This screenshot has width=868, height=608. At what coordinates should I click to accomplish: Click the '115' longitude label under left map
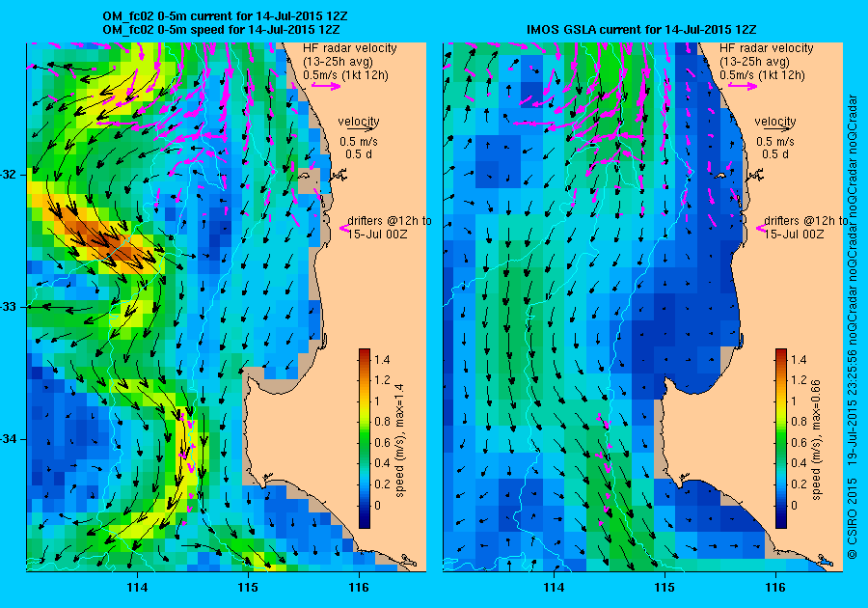248,588
